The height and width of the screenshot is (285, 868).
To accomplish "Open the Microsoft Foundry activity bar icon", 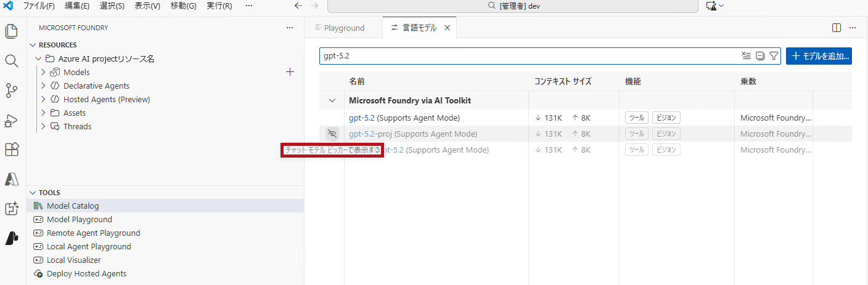I will tap(12, 238).
